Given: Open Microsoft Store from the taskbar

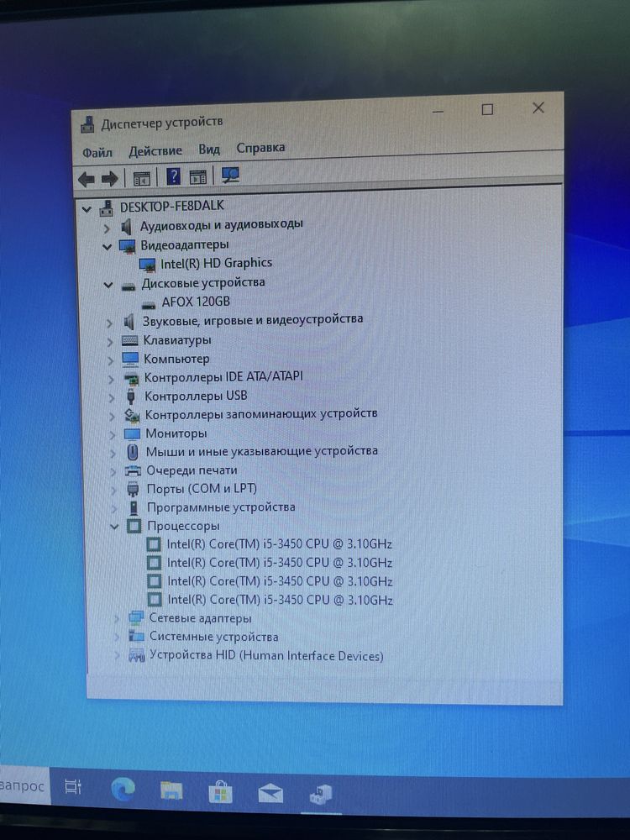Looking at the screenshot, I should [x=220, y=792].
